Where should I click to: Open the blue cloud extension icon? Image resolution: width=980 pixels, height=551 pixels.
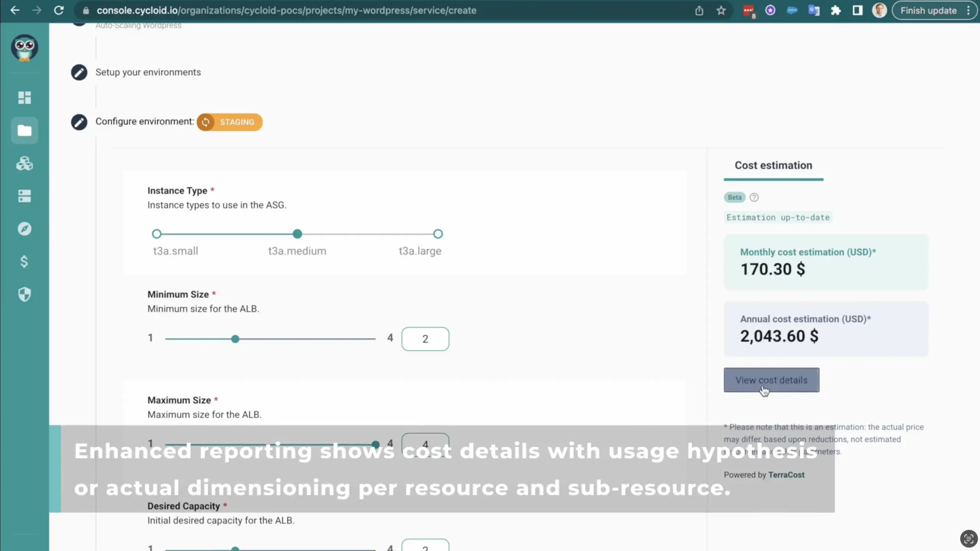[792, 10]
